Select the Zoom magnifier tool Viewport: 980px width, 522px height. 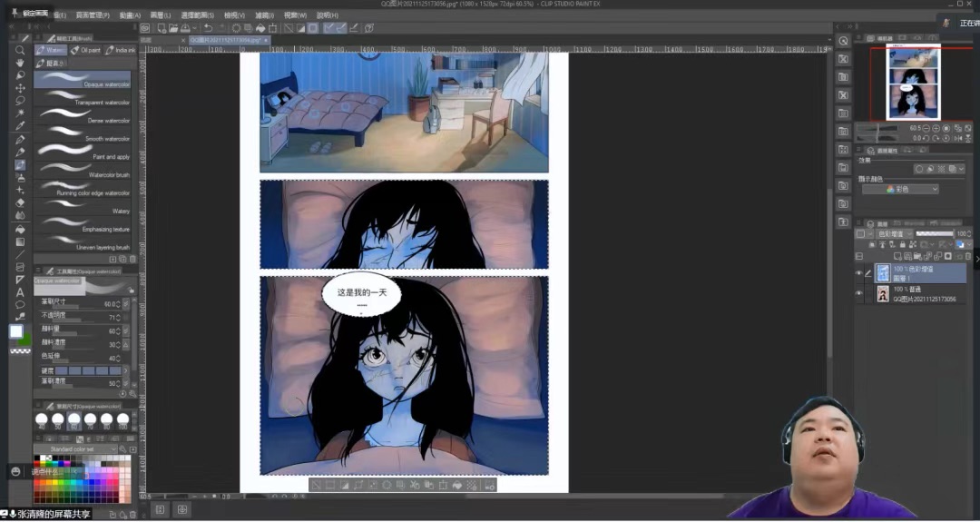20,50
